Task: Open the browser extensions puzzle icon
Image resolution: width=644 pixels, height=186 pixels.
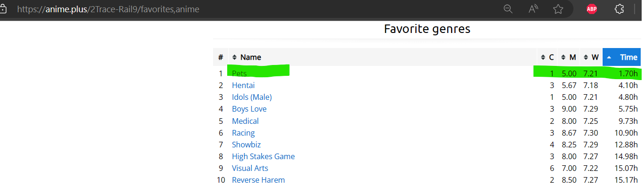Action: [620, 9]
